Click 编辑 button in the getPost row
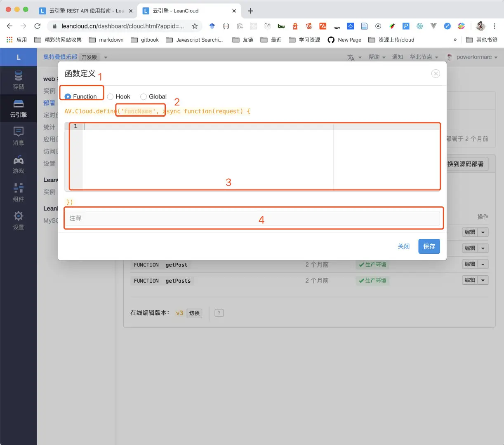The image size is (504, 445). coord(470,264)
